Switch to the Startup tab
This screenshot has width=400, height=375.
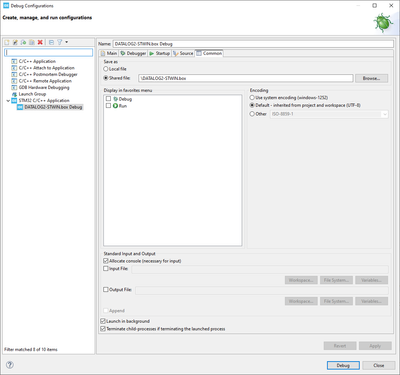[x=160, y=53]
